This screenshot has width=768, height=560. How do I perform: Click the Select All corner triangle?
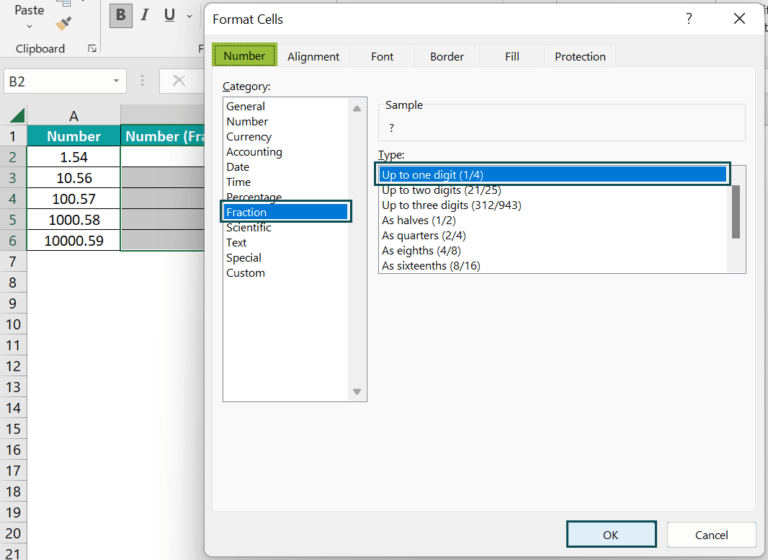tap(17, 116)
